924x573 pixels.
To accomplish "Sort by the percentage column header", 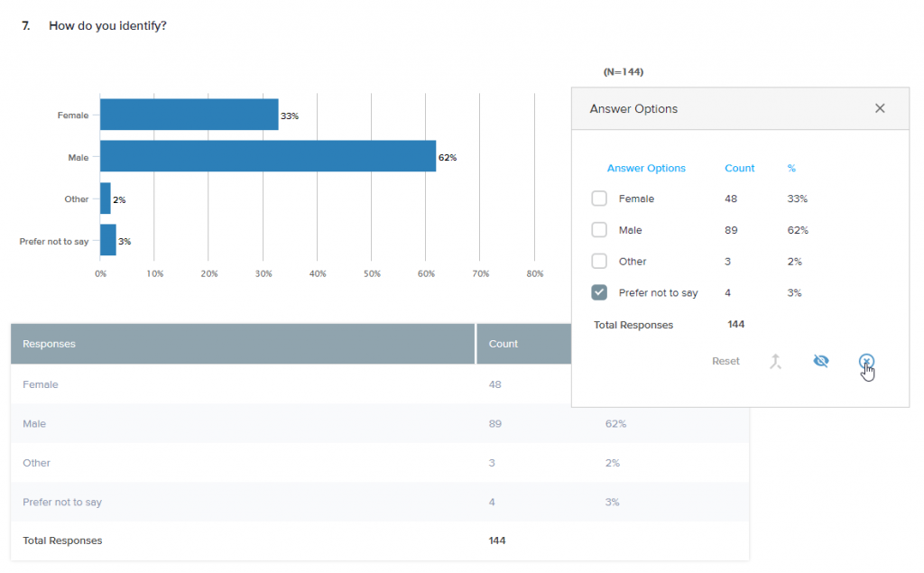I will 791,168.
